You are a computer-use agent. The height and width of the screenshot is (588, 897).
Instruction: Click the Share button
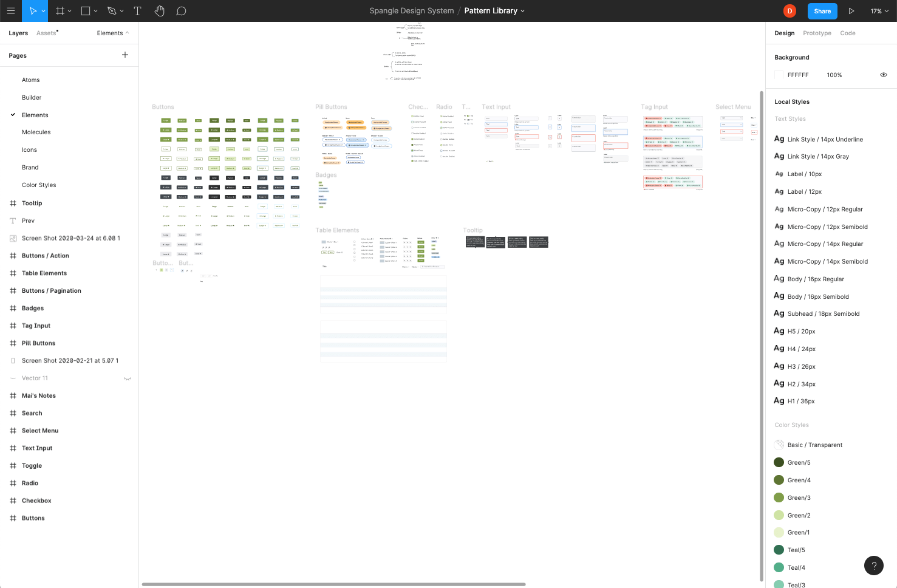[x=822, y=11]
